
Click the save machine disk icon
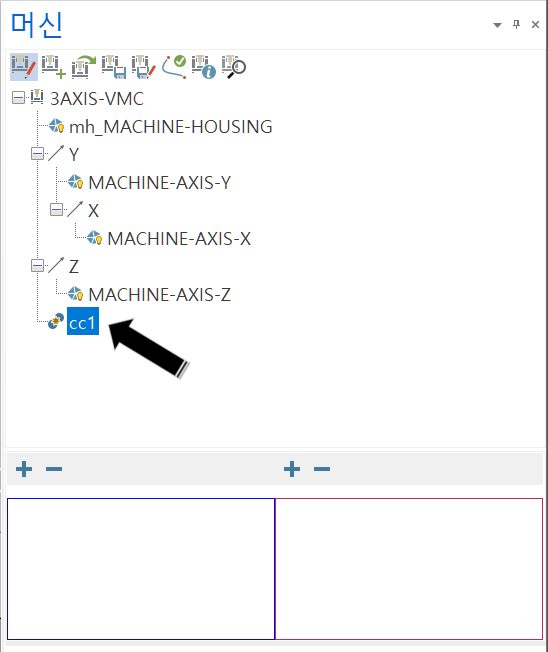point(114,67)
